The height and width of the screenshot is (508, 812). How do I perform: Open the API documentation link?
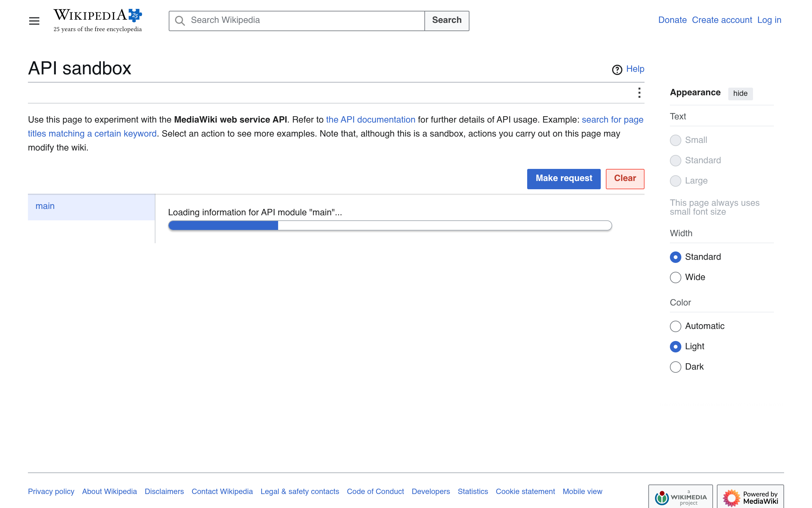pos(370,120)
